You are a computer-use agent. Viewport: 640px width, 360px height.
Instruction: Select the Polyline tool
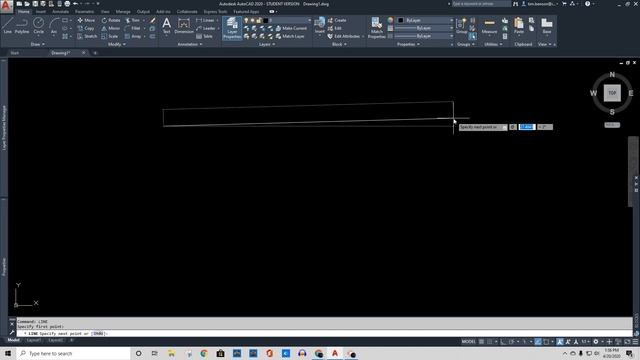pyautogui.click(x=22, y=25)
